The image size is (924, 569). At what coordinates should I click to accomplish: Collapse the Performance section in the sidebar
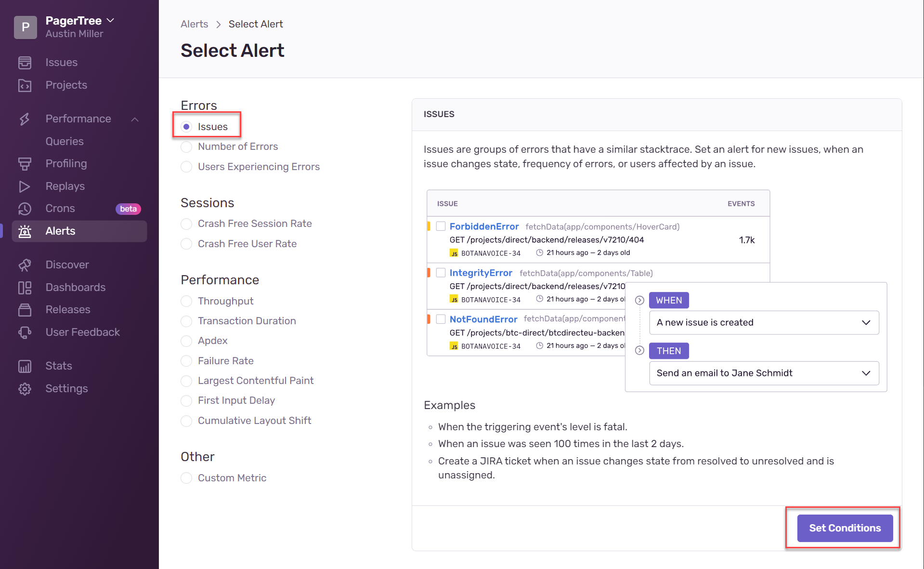pyautogui.click(x=135, y=119)
